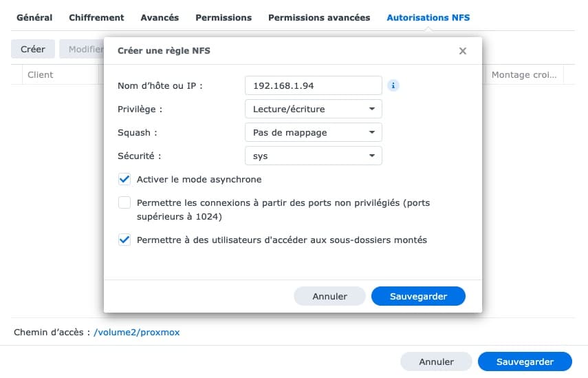
Task: Close the Créer une règle NFS dialog
Action: [463, 51]
